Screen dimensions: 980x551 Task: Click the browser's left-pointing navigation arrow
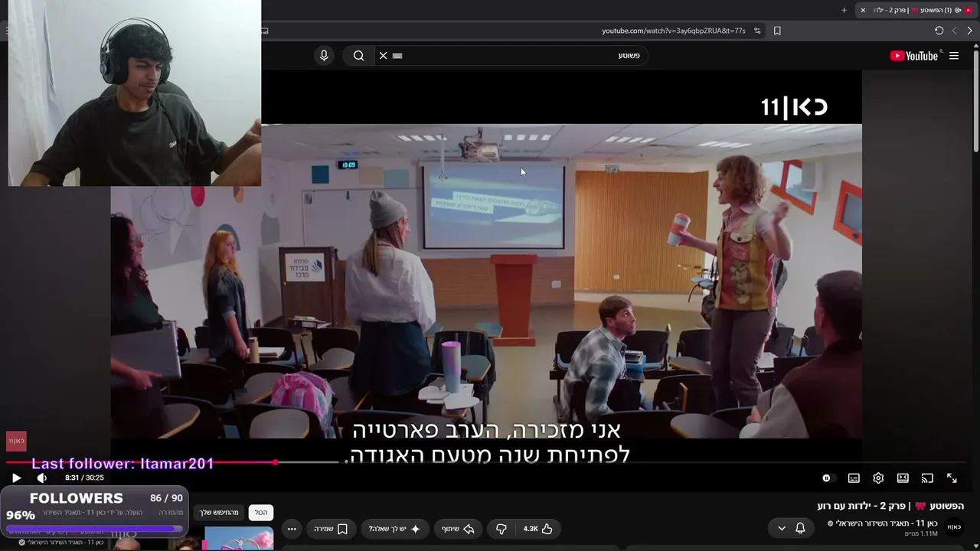[x=954, y=31]
